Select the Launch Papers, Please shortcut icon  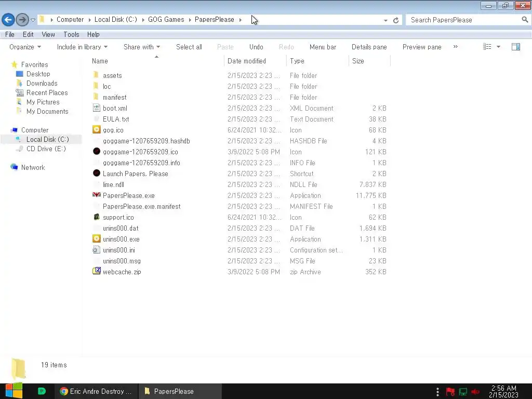click(96, 173)
